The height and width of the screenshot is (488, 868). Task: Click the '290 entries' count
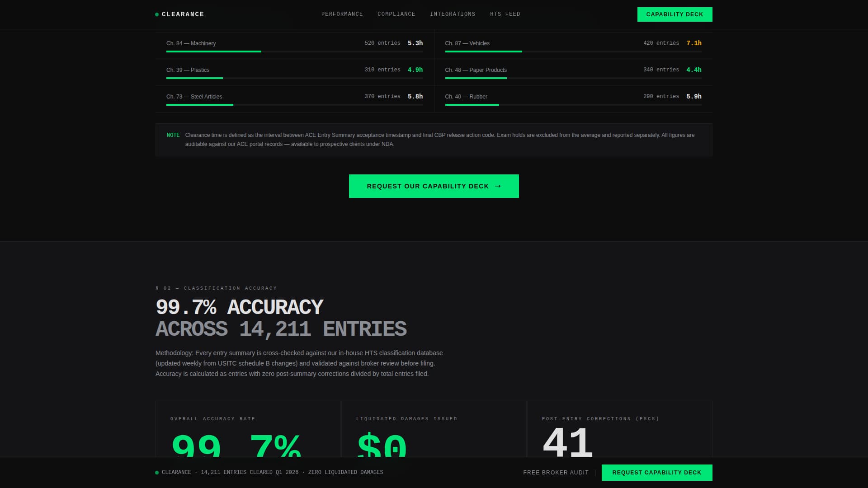tap(661, 97)
